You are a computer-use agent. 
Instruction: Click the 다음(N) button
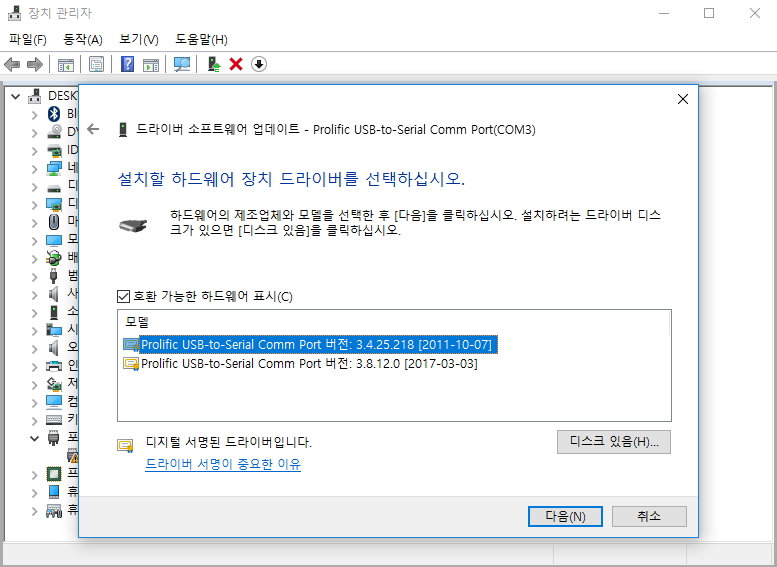point(565,516)
